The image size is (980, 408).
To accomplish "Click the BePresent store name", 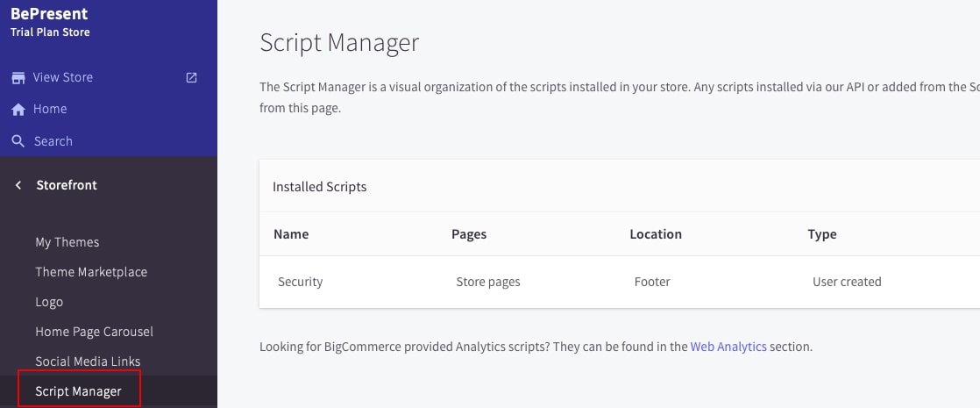I will point(49,14).
